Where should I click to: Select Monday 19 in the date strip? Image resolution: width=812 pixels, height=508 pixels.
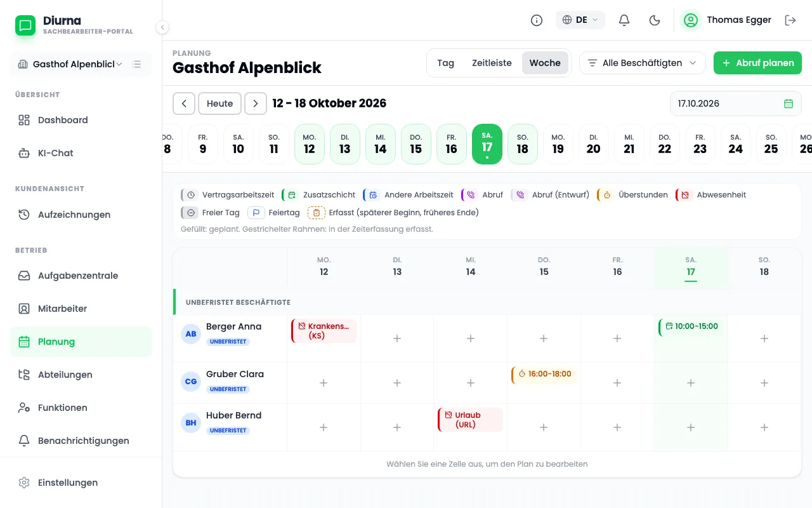[558, 144]
